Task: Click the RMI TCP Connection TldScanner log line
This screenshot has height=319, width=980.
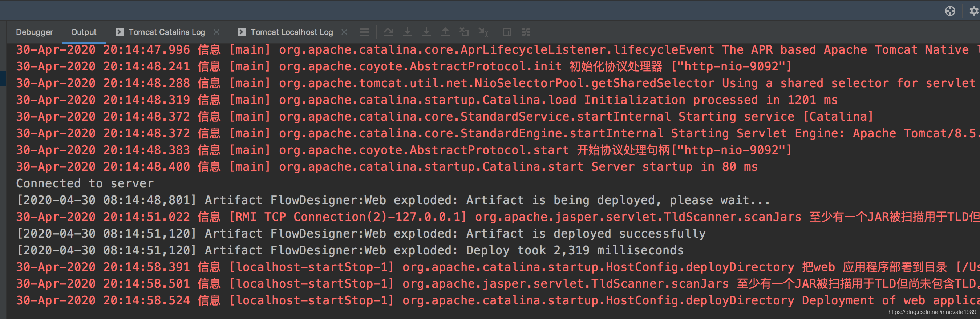Action: click(498, 217)
